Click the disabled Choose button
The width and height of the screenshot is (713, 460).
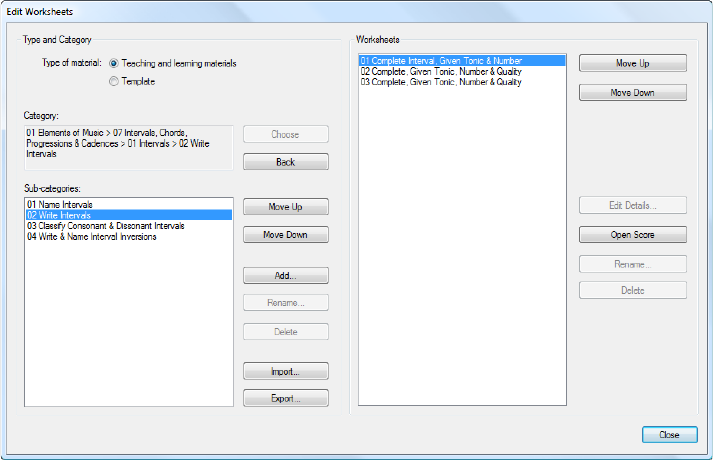pyautogui.click(x=286, y=134)
